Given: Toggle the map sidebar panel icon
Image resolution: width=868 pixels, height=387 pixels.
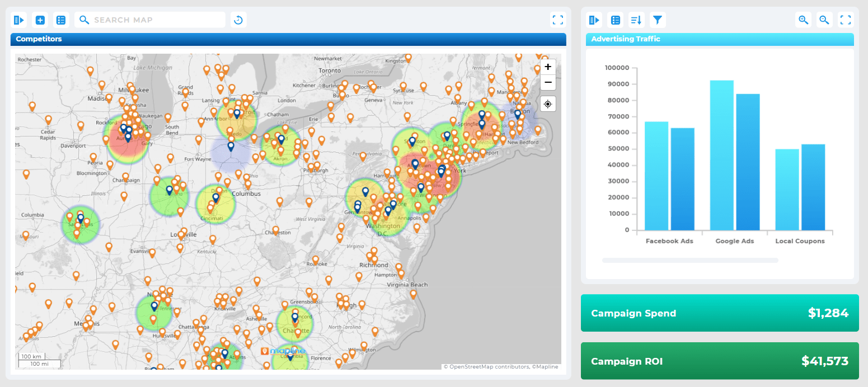Looking at the screenshot, I should tap(18, 20).
